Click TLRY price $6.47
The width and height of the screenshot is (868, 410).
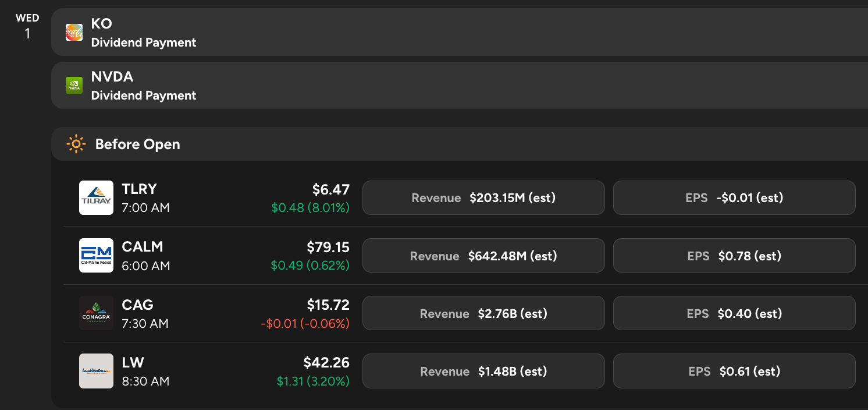point(331,189)
